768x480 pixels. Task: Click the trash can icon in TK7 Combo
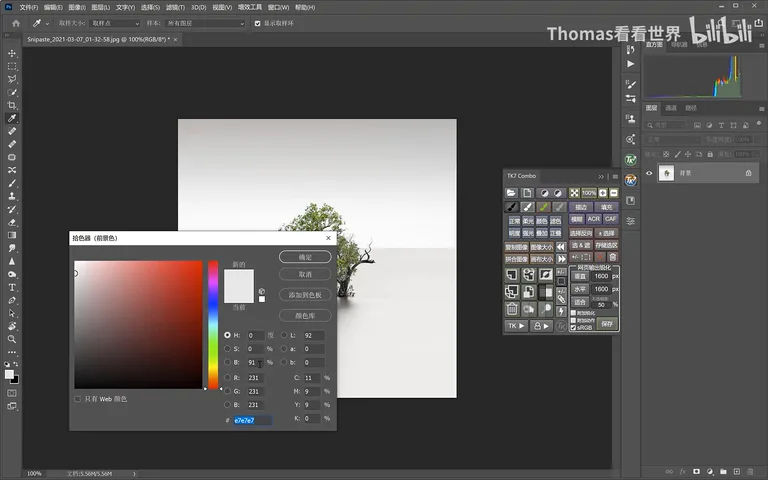click(x=512, y=309)
